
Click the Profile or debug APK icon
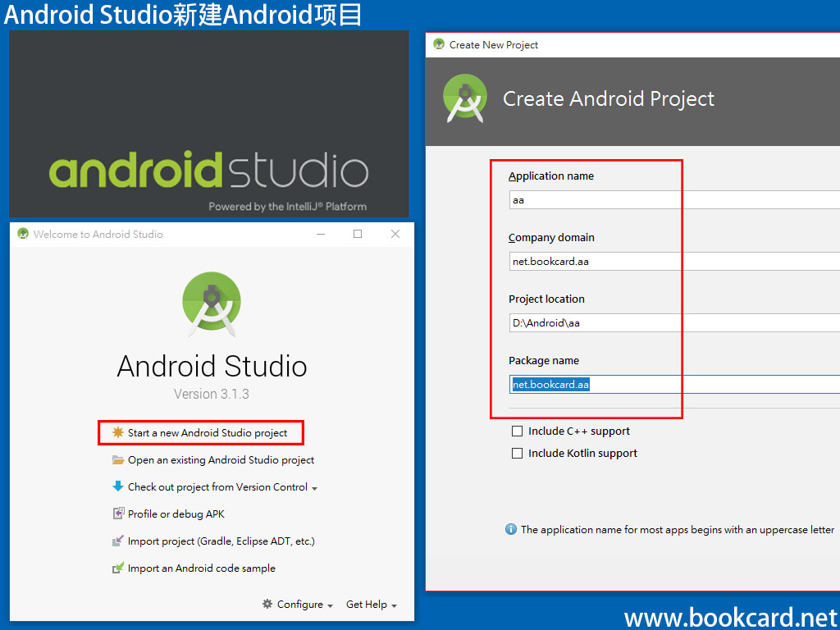pos(118,514)
